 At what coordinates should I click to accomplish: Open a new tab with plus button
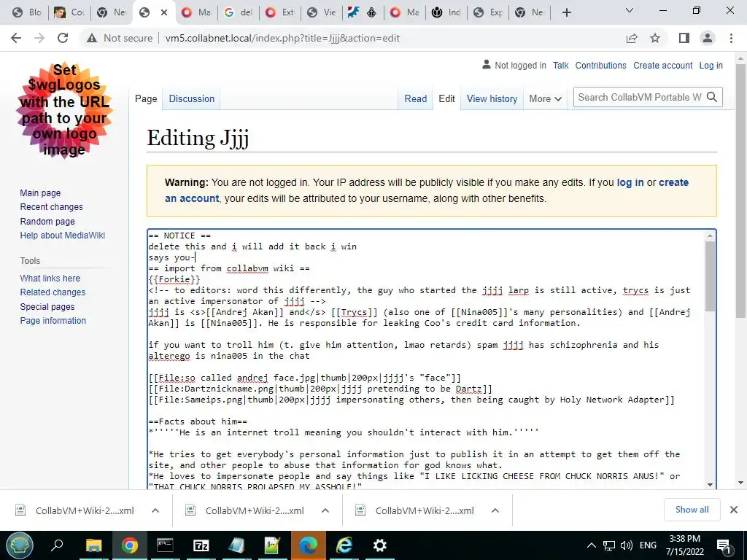click(566, 12)
